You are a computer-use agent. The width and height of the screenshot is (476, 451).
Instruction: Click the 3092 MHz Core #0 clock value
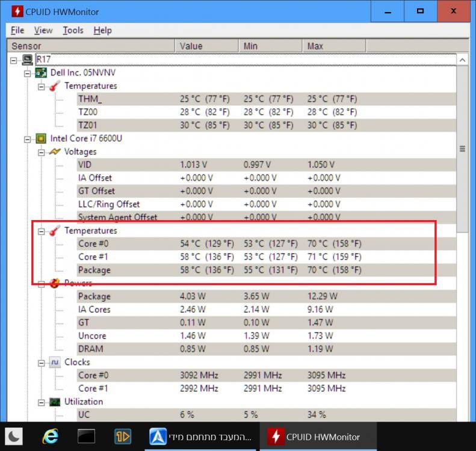coord(199,375)
